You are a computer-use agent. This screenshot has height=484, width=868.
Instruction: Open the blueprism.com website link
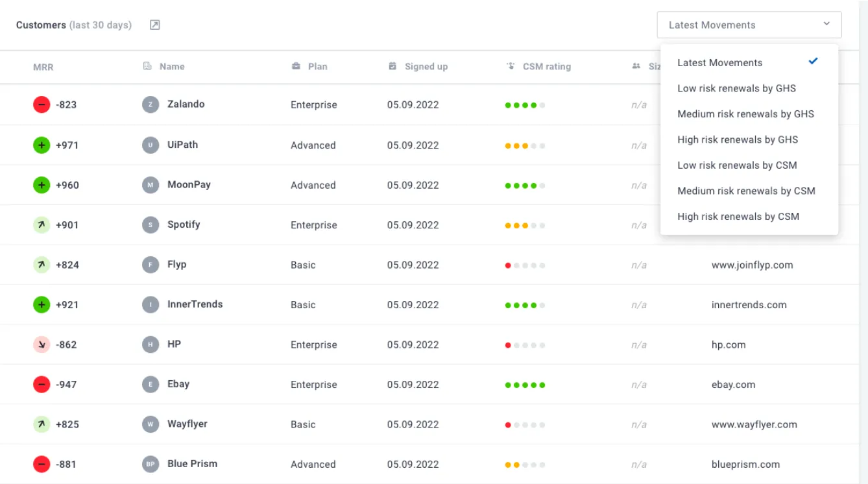[x=746, y=465]
